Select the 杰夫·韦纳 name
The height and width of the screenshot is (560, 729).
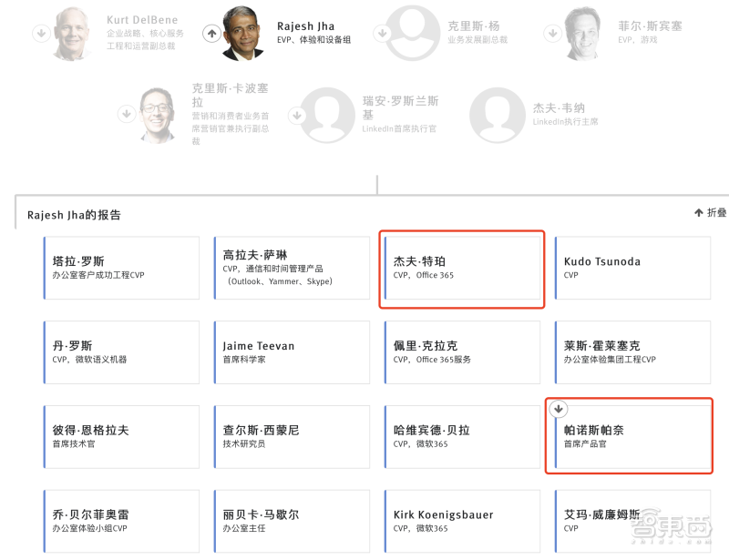click(559, 107)
